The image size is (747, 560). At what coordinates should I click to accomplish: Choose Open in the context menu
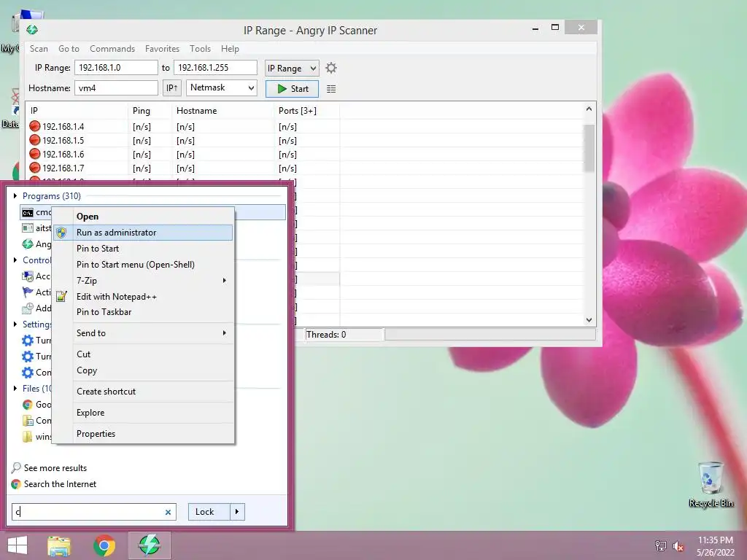143,216
